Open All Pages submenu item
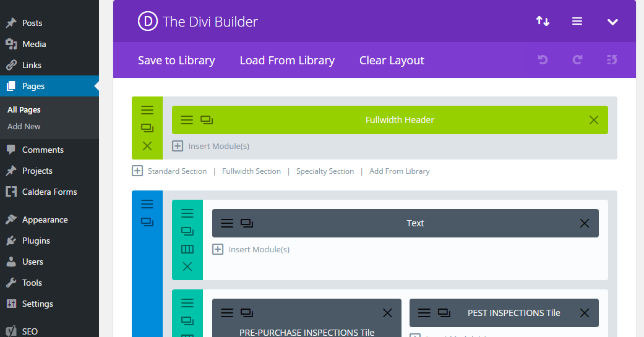Screen dimensions: 644x337 click(24, 109)
